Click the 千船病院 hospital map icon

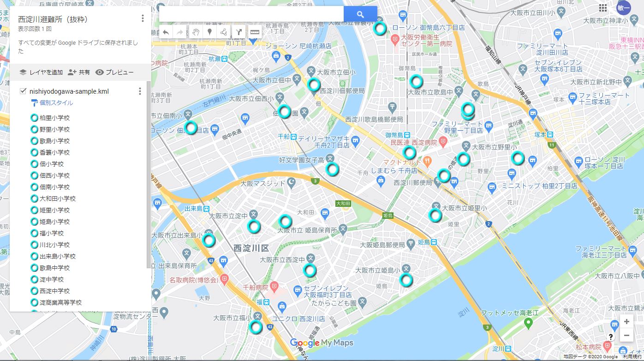coord(274,287)
